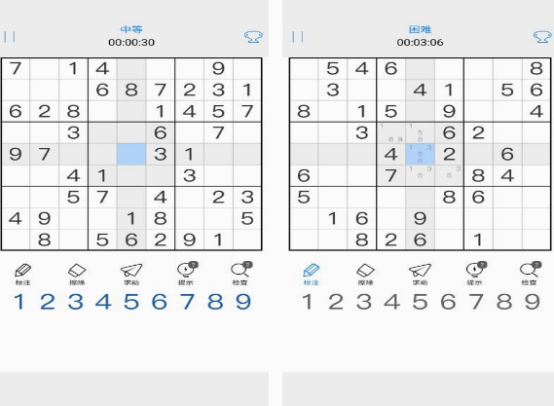Pause the medium puzzle at 00:00:30
This screenshot has height=406, width=554.
[x=10, y=37]
